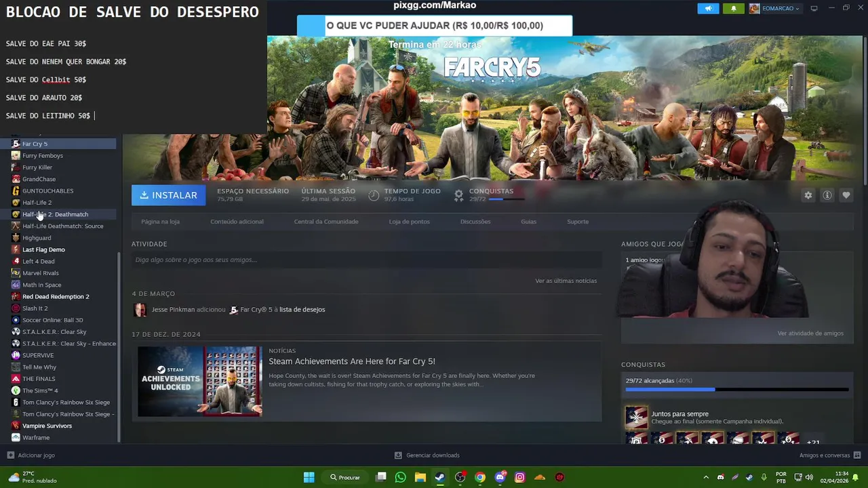Viewport: 868px width, 488px height.
Task: Open Discord from the taskbar
Action: coord(500,477)
